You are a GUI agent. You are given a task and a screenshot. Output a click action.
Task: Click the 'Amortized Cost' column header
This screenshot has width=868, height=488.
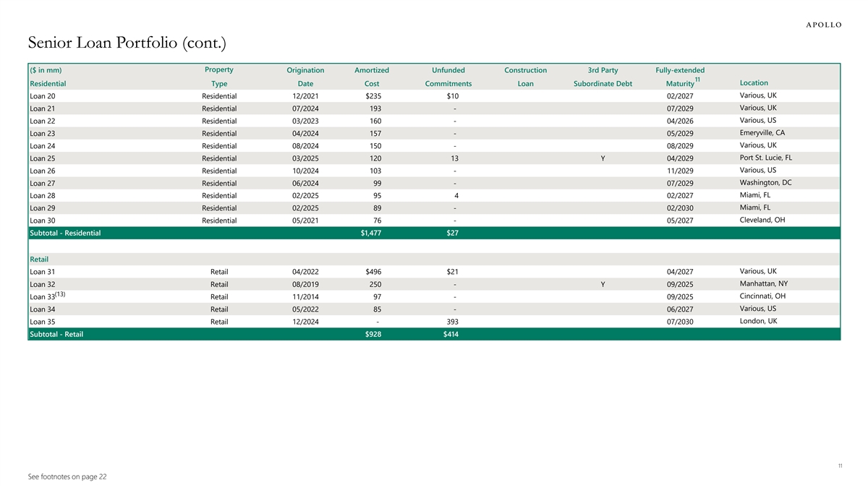[372, 77]
